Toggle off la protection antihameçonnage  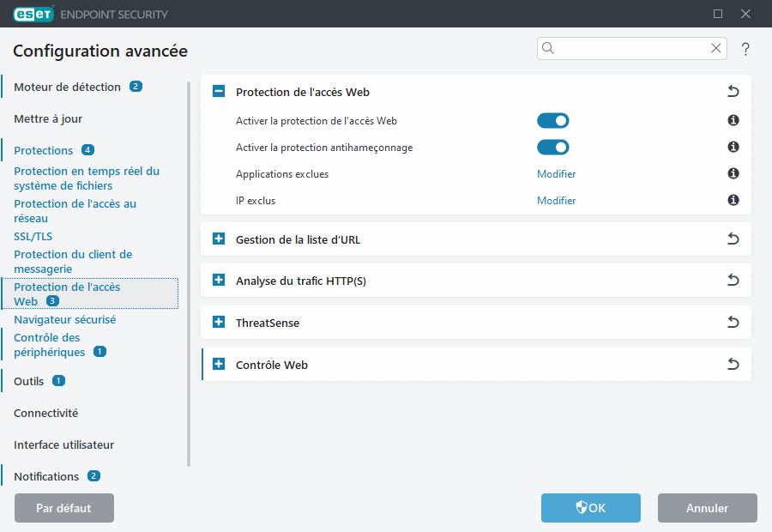pyautogui.click(x=553, y=147)
